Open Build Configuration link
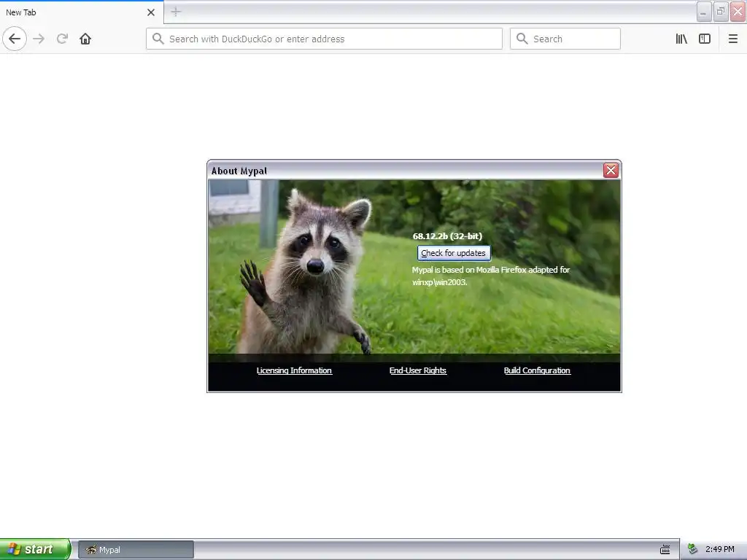The height and width of the screenshot is (560, 747). click(537, 370)
